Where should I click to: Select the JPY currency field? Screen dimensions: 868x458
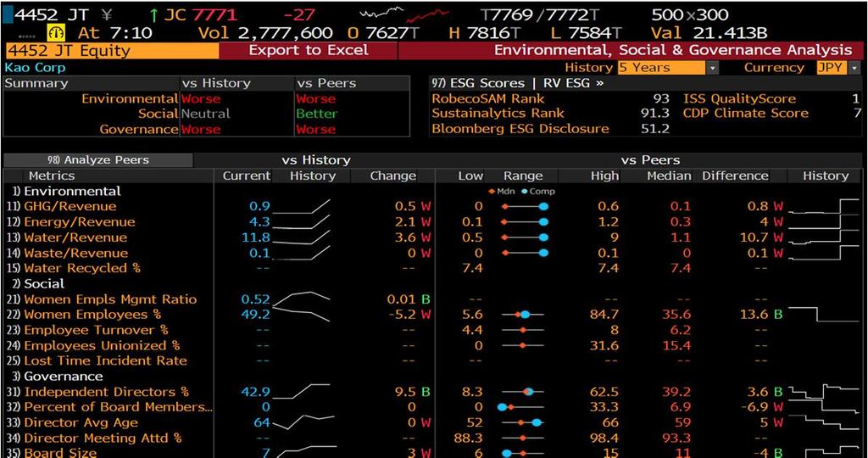point(833,68)
